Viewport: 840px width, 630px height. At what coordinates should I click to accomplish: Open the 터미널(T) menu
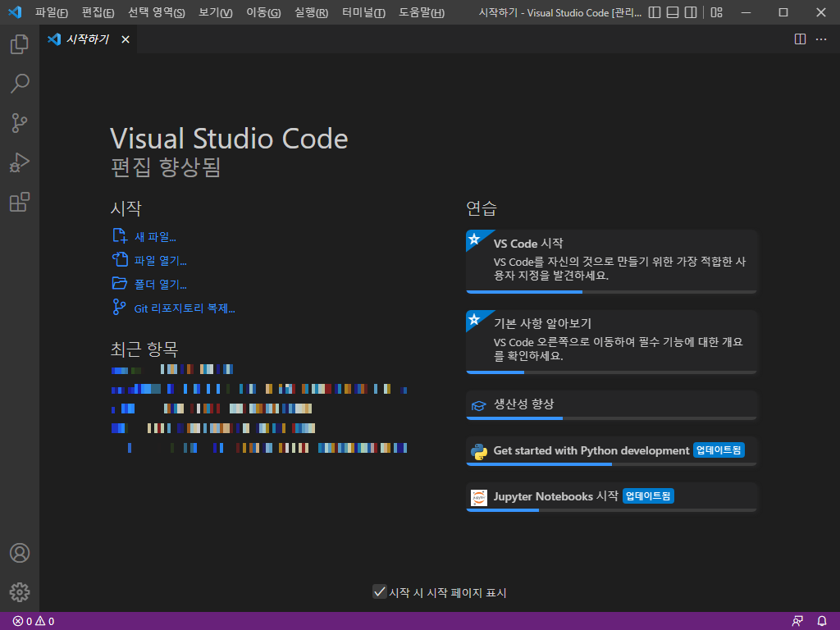[363, 12]
